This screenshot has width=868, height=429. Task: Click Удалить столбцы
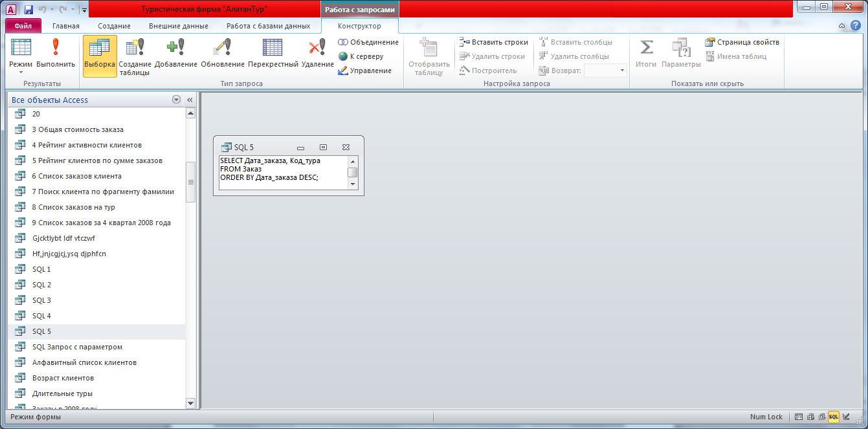(573, 56)
